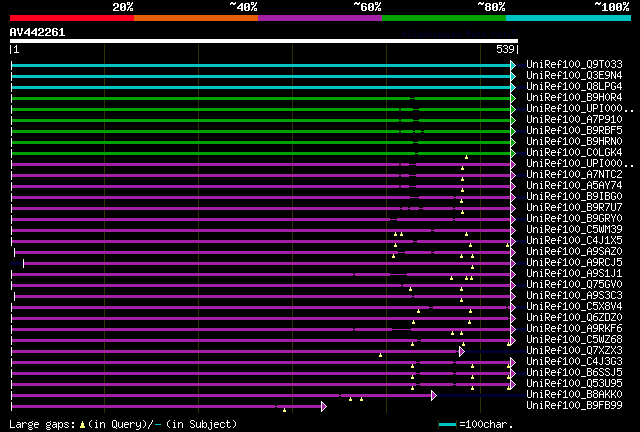
Task: Open the UniRef100_A9S3C3 hit
Action: point(574,296)
